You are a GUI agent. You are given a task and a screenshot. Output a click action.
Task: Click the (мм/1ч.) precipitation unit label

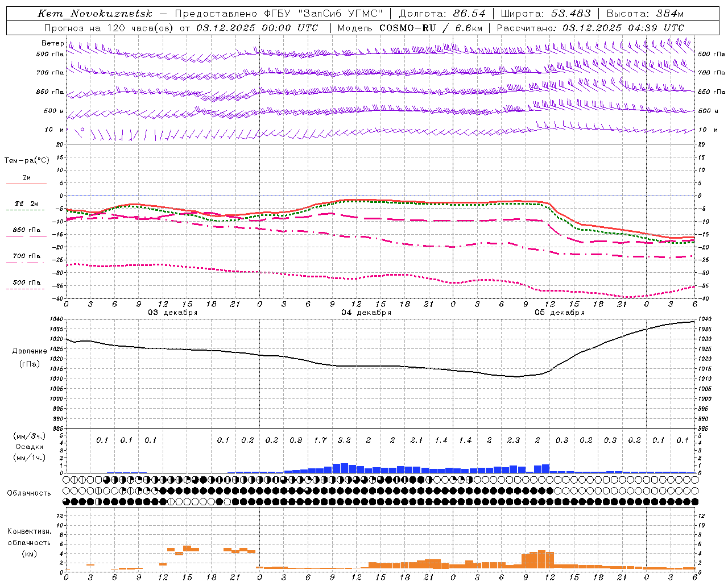point(30,458)
